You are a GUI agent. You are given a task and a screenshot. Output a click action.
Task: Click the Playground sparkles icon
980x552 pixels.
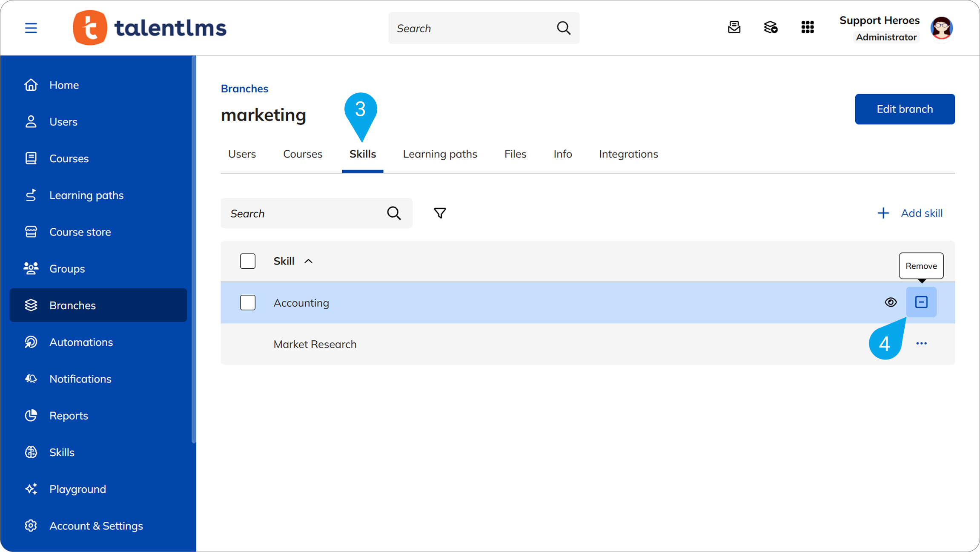31,489
